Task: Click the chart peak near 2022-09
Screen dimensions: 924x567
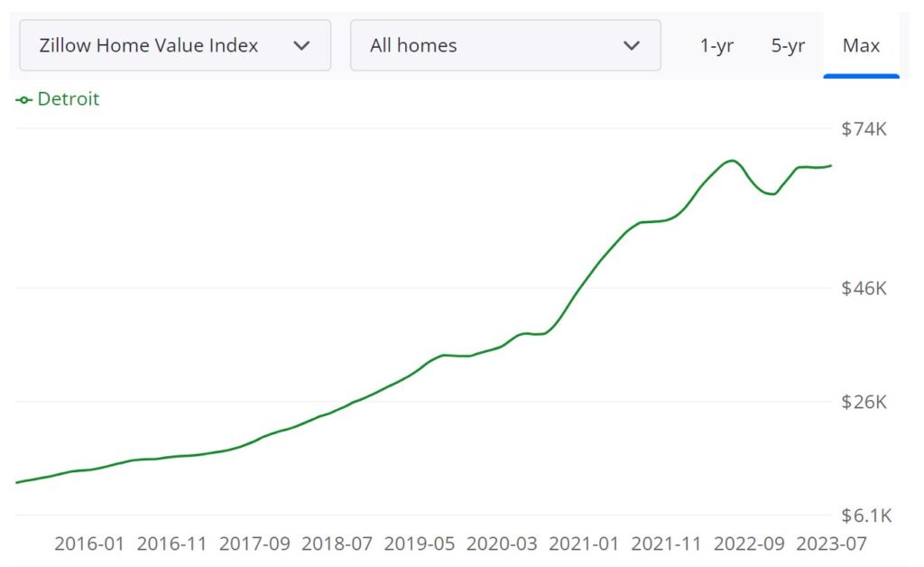Action: pos(731,161)
